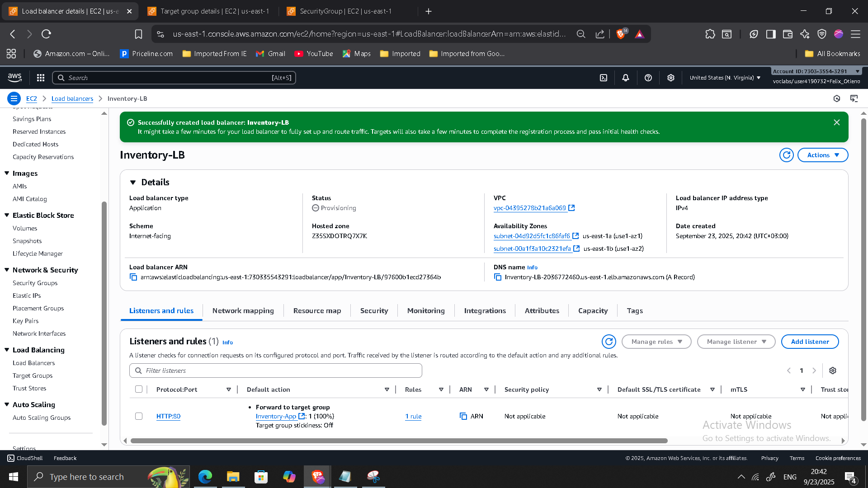Copy the DNS name value
This screenshot has height=488, width=868.
[498, 277]
